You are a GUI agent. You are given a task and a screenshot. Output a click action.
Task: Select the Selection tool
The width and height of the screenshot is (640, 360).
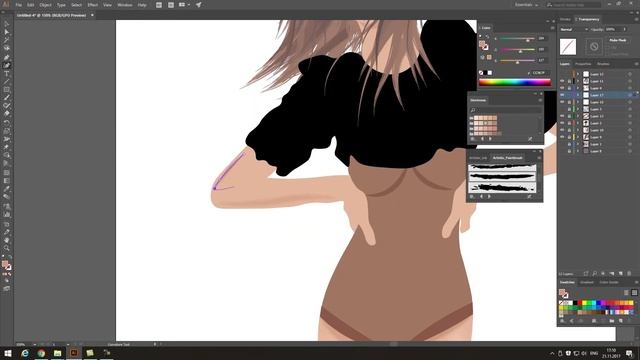point(7,24)
